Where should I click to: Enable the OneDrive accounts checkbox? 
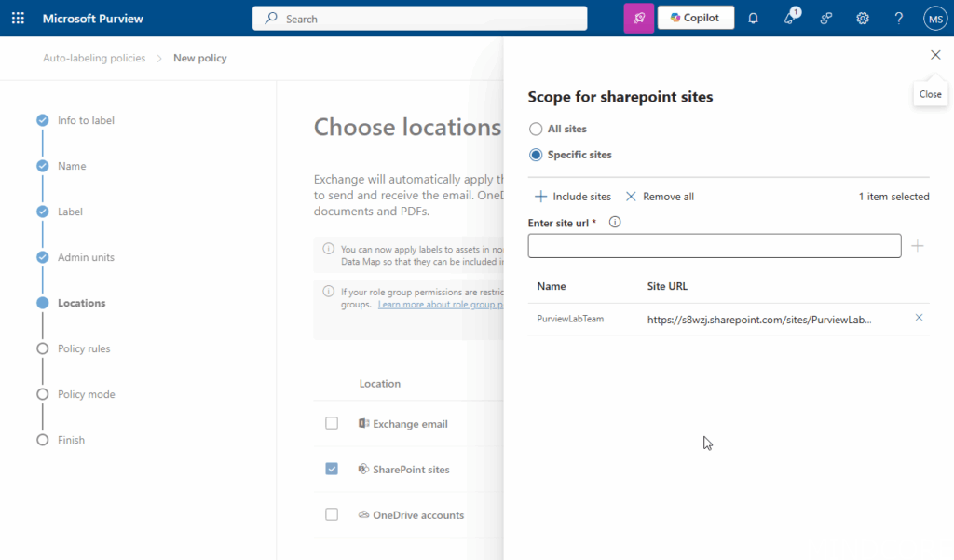pyautogui.click(x=332, y=514)
